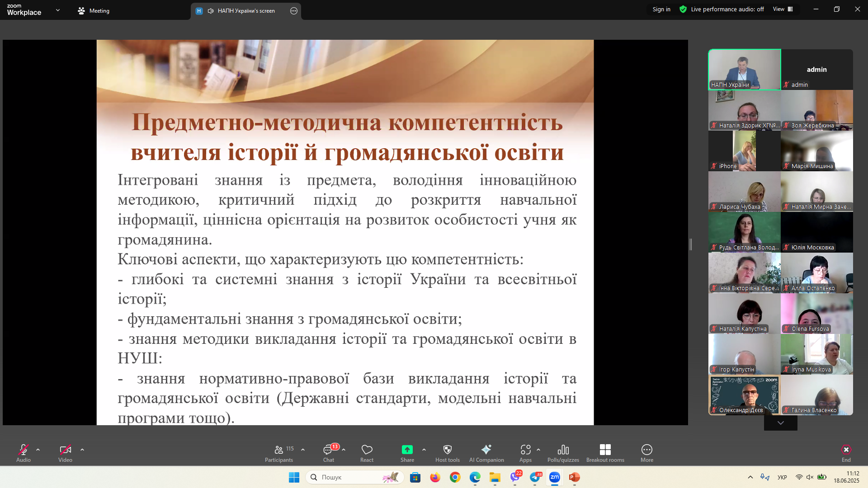The width and height of the screenshot is (868, 488).
Task: Select Зоя Жеребкина video tile
Action: pos(817,110)
